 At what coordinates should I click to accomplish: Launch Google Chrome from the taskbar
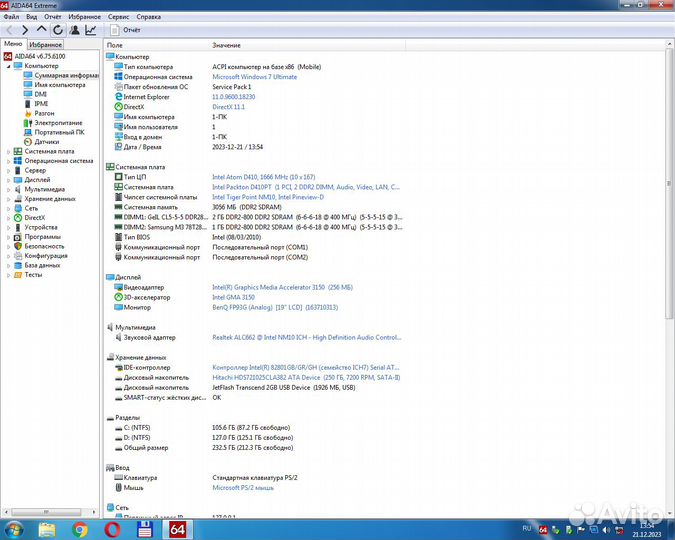tap(80, 529)
